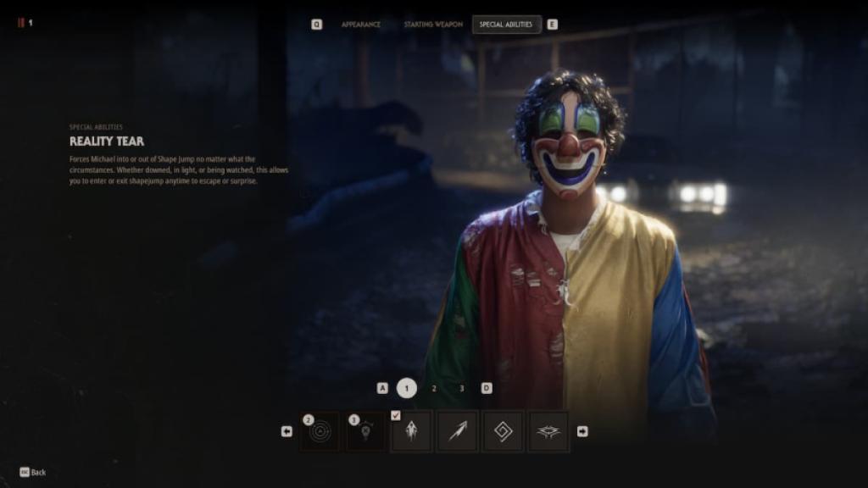Image resolution: width=868 pixels, height=488 pixels.
Task: Switch to ability slot 2
Action: [x=434, y=388]
